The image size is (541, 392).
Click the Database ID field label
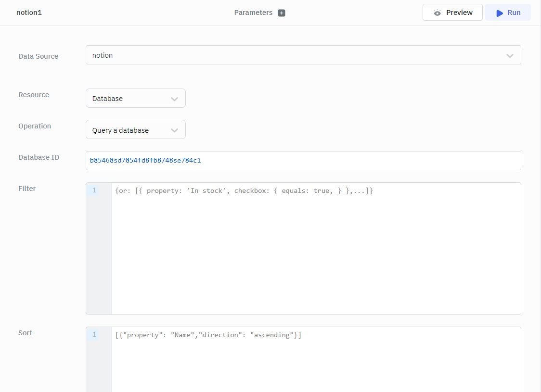click(x=39, y=157)
